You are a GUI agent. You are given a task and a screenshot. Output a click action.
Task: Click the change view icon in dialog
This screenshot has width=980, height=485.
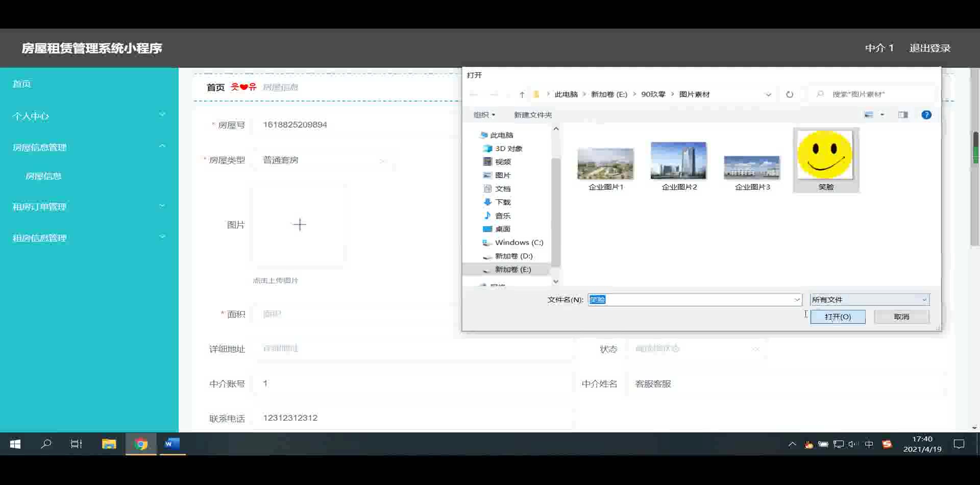click(x=869, y=115)
